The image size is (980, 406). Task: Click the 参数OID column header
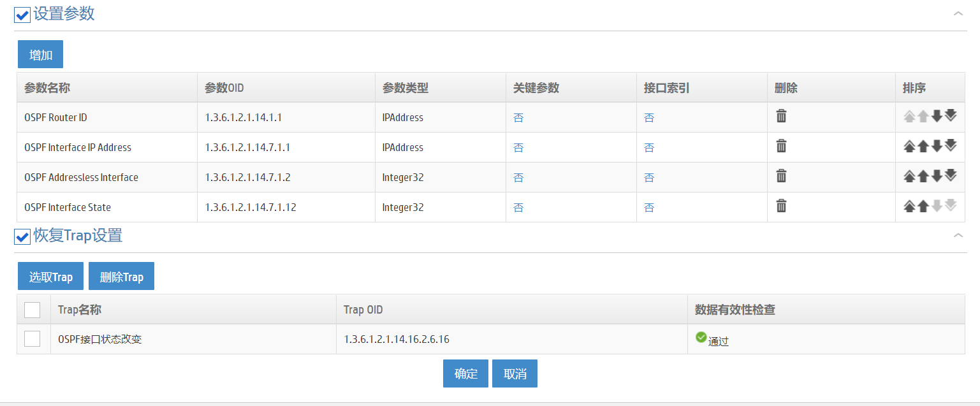[286, 88]
